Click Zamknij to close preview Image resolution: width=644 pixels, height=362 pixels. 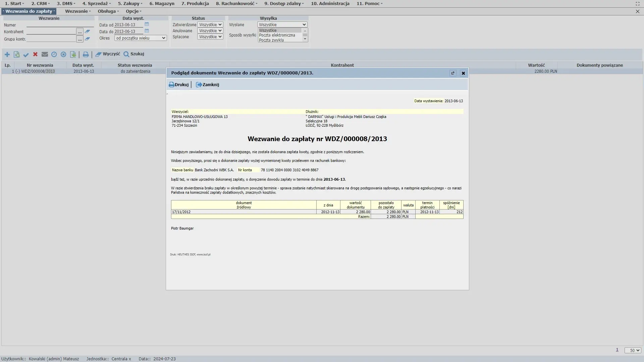click(x=208, y=85)
